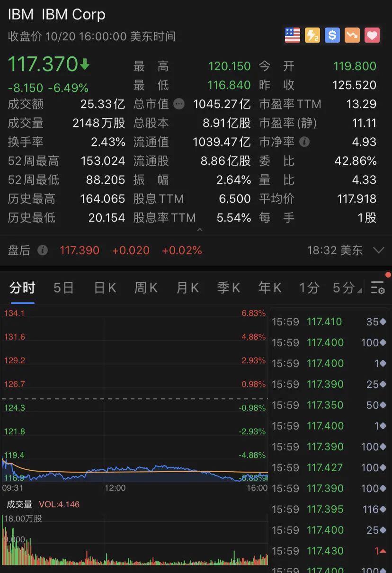This screenshot has width=392, height=573.
Task: Tap the 历史最低 value 20.154
Action: tap(107, 217)
